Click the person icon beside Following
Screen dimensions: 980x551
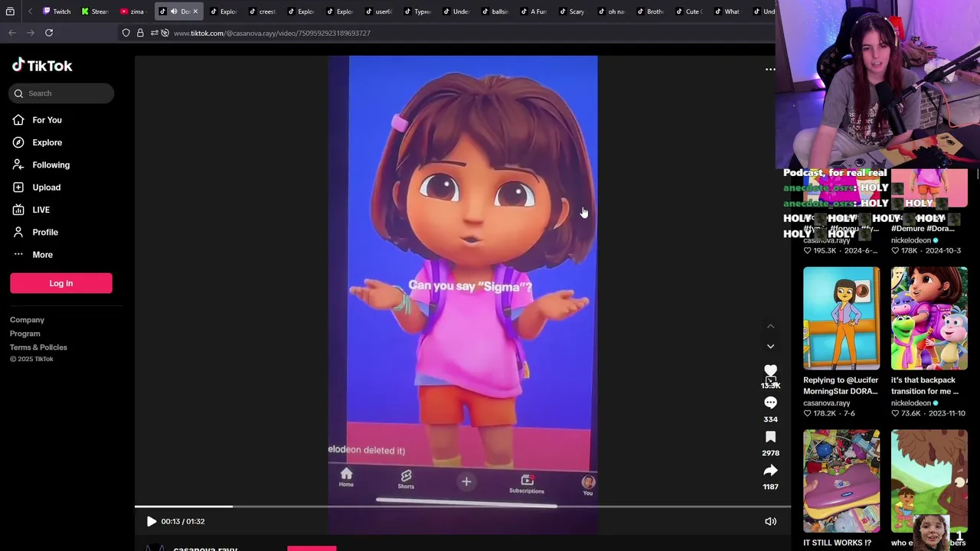pos(18,165)
